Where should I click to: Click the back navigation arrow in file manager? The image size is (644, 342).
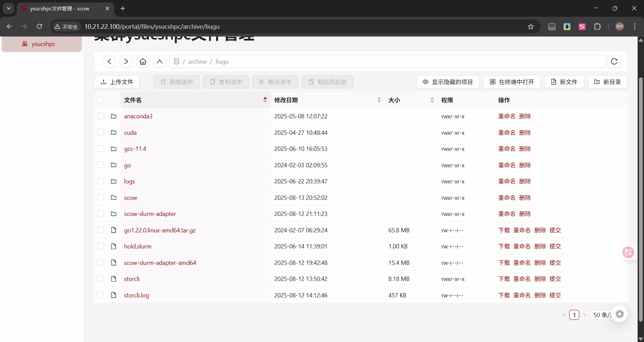click(x=109, y=61)
